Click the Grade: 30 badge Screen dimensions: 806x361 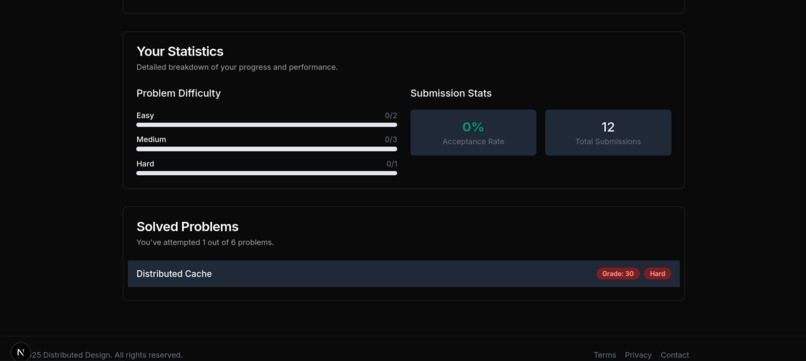618,274
